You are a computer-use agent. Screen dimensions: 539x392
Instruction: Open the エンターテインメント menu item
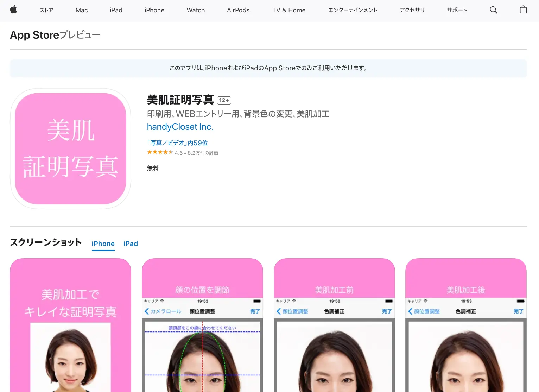353,10
